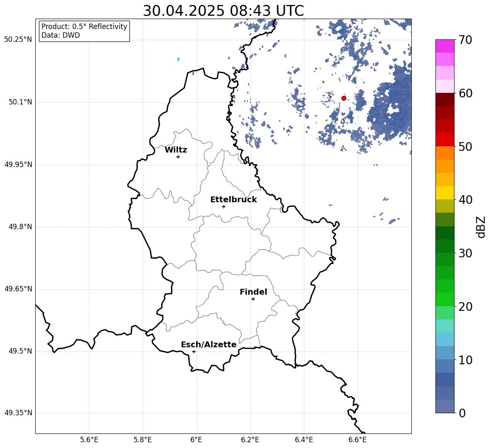Screen dimensions: 491x448
Task: Click the Data: DWD text
Action: [x=61, y=35]
